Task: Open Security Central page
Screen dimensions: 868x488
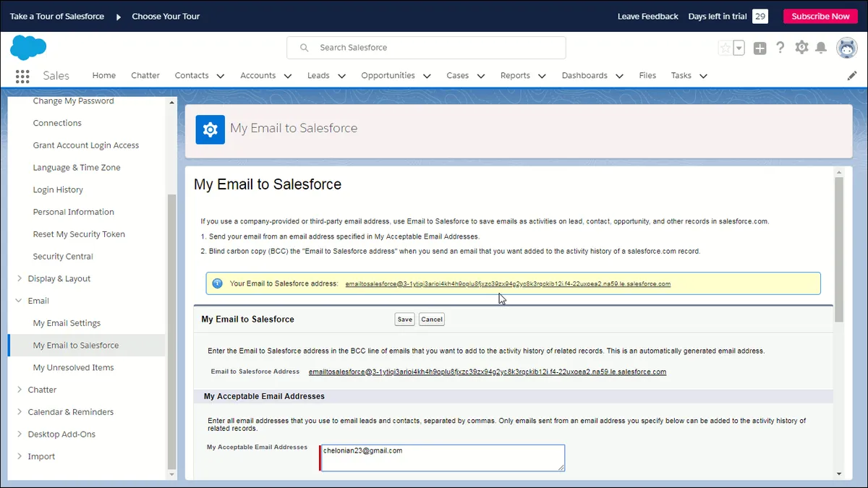Action: [x=63, y=257]
